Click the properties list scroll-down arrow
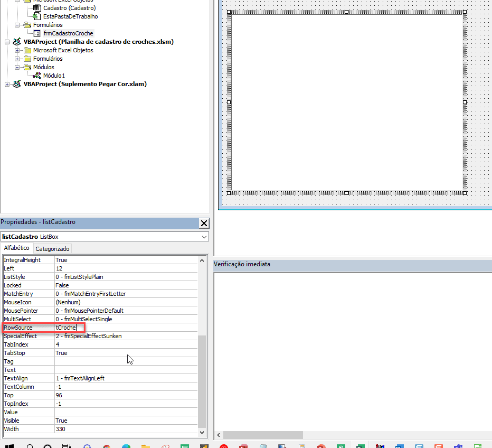This screenshot has width=492, height=448. tap(202, 432)
